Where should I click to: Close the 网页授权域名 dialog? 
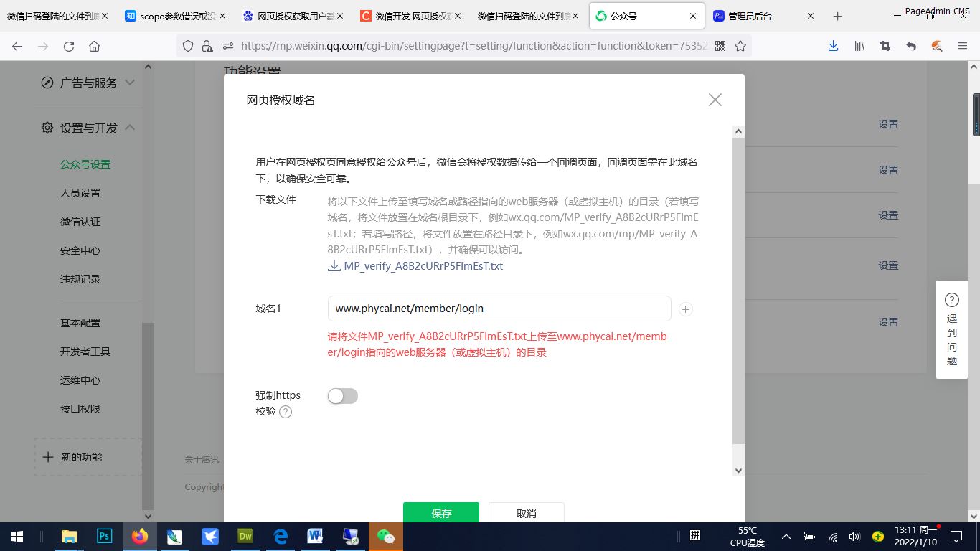pyautogui.click(x=715, y=100)
